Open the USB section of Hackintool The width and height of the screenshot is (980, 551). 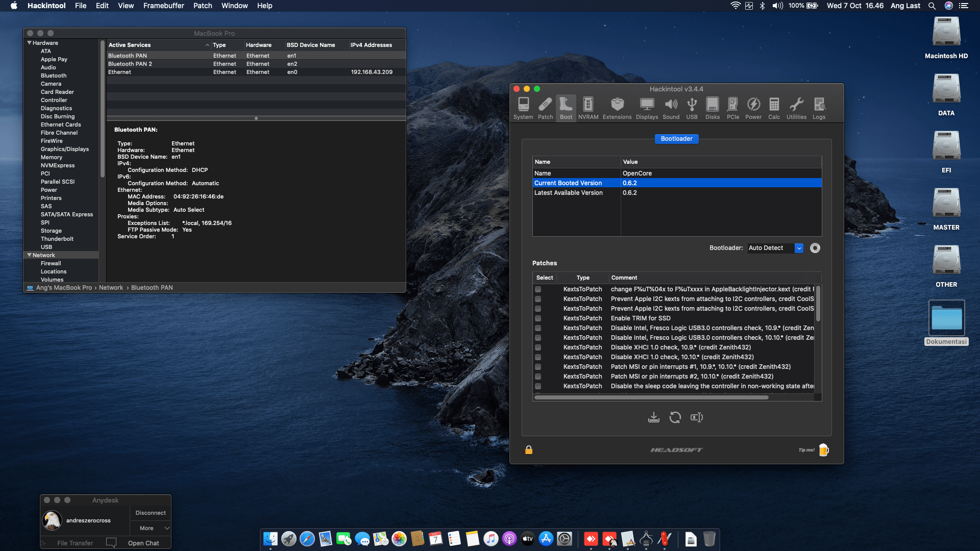coord(692,108)
